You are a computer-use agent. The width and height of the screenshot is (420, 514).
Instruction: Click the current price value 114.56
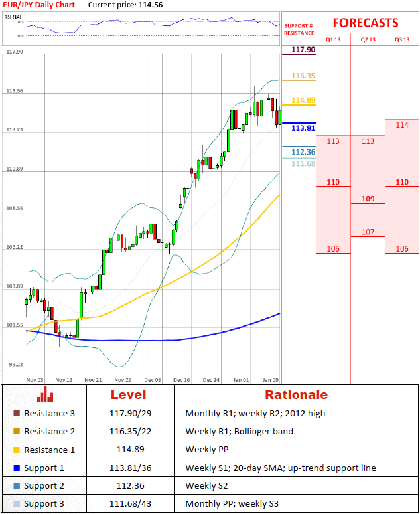click(150, 5)
